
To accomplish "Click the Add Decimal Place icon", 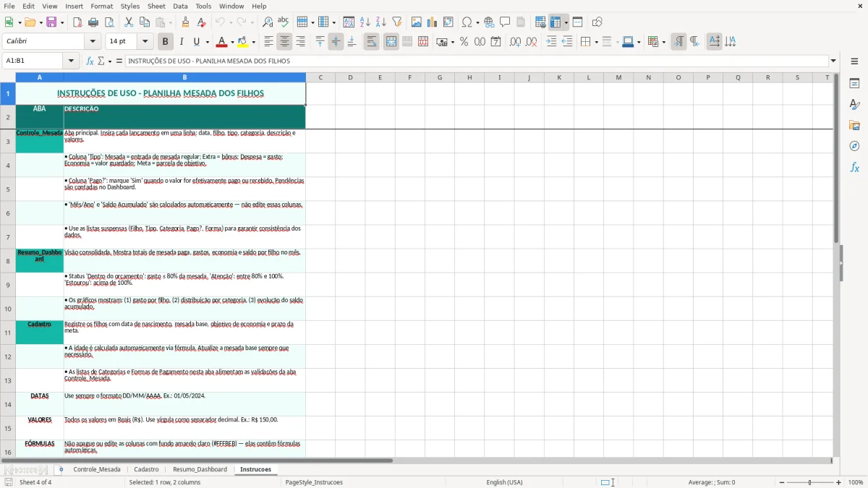I will [515, 42].
